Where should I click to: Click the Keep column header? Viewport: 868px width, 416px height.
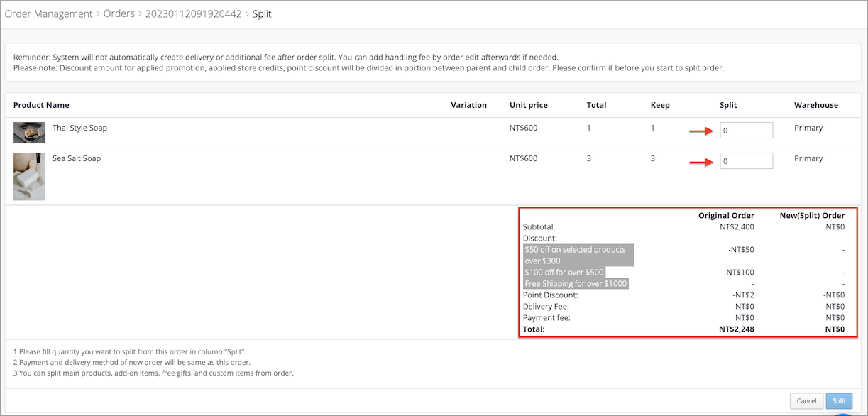tap(660, 105)
